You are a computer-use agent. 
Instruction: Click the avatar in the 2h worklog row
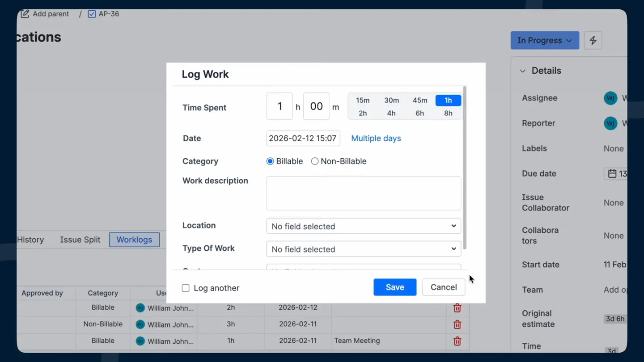tap(140, 308)
